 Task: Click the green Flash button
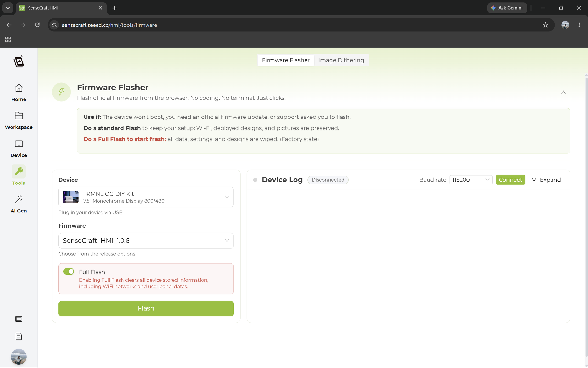[x=146, y=308]
